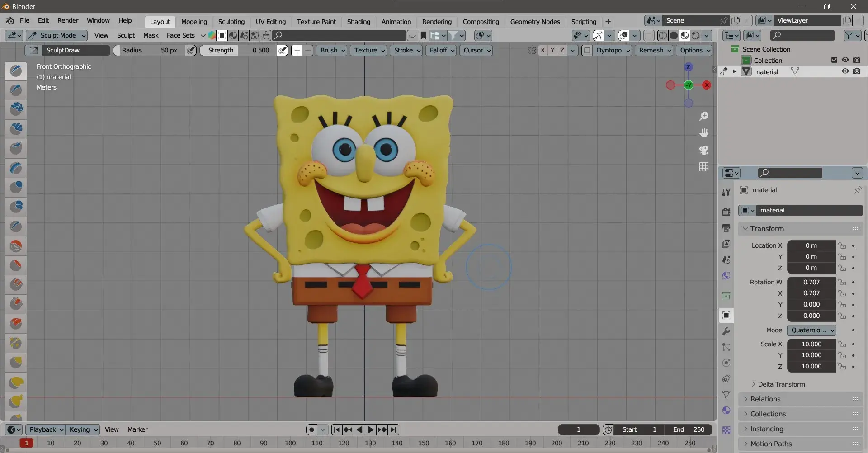The width and height of the screenshot is (868, 453).
Task: Play the animation forward
Action: [x=371, y=429]
